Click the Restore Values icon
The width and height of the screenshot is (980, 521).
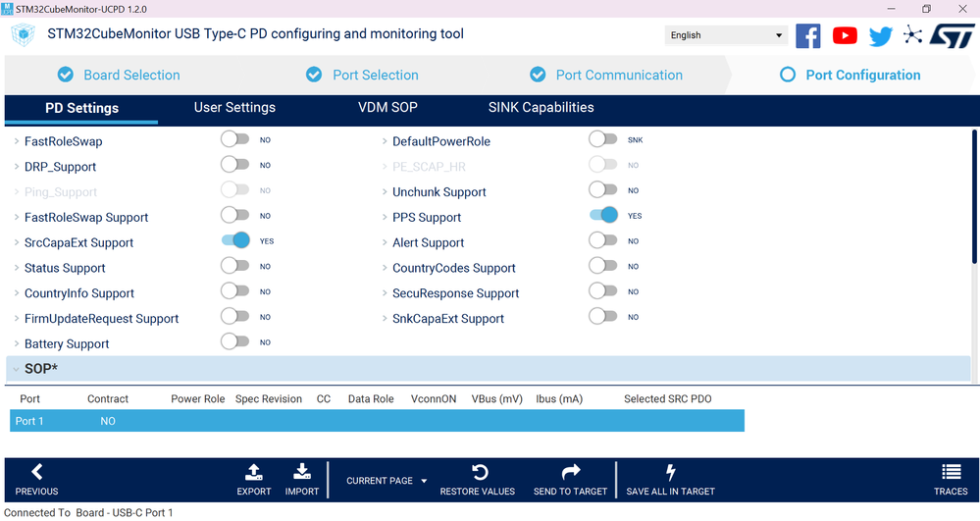[480, 472]
